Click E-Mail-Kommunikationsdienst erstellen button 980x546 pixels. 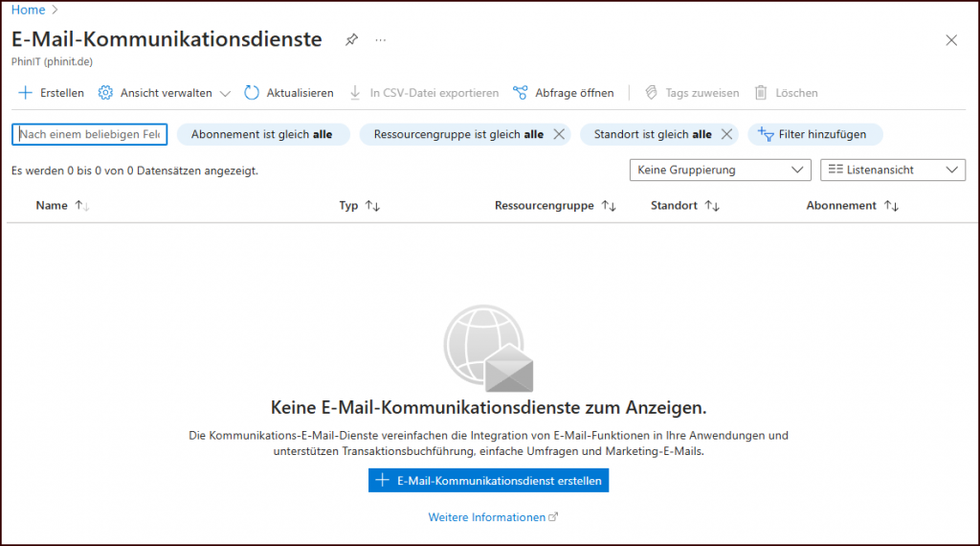488,480
